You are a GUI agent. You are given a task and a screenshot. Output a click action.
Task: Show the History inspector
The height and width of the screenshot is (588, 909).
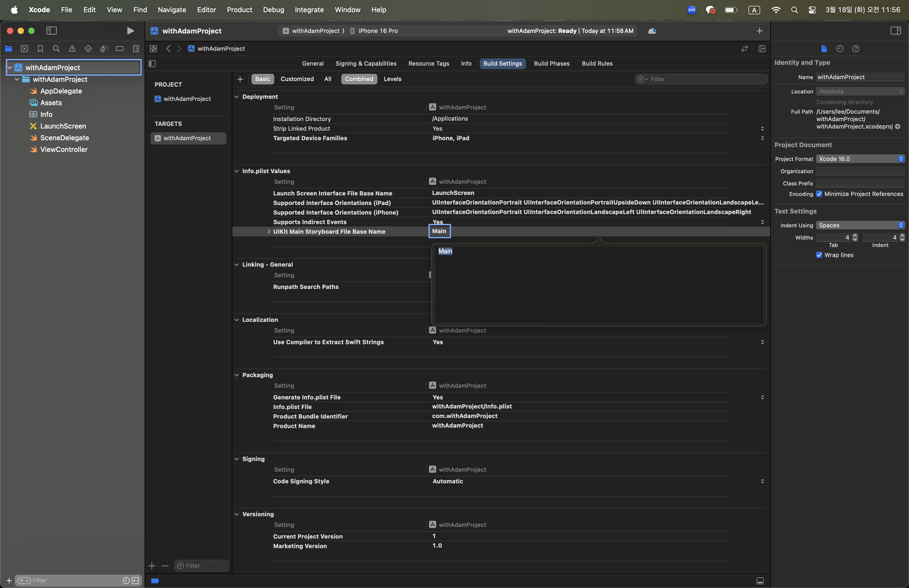pyautogui.click(x=839, y=48)
